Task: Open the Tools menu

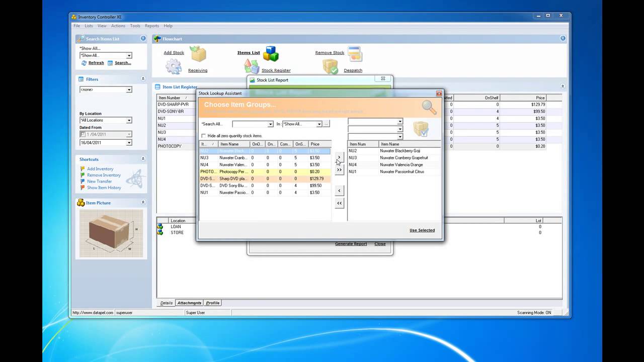Action: (x=135, y=26)
